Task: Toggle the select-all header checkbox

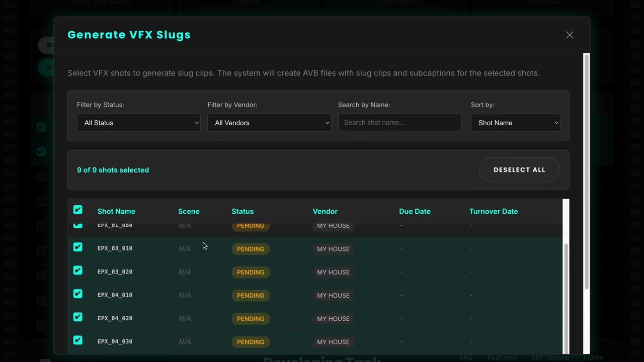Action: tap(78, 210)
